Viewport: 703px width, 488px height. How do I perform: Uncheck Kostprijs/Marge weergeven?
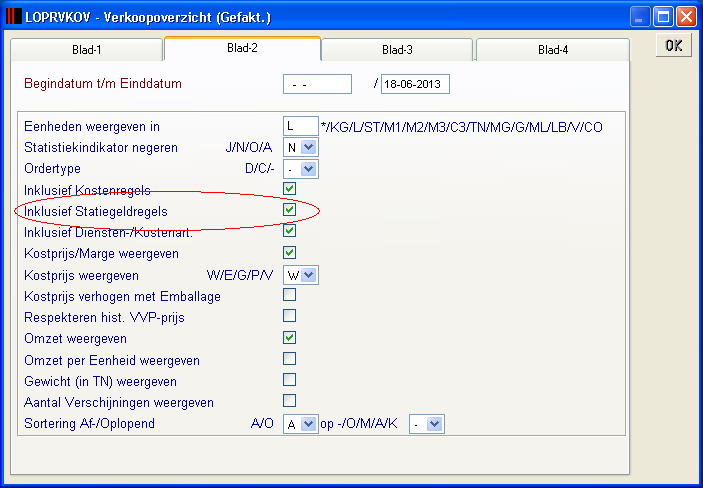coord(290,253)
